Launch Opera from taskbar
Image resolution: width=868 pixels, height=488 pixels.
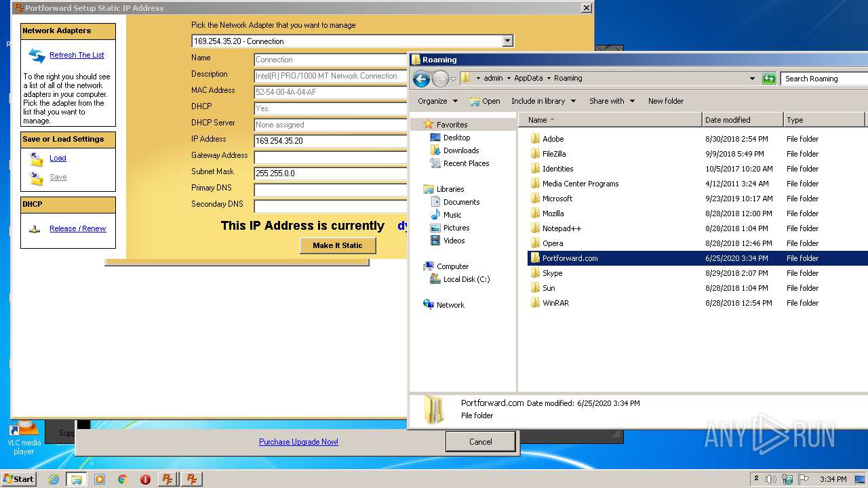145,479
